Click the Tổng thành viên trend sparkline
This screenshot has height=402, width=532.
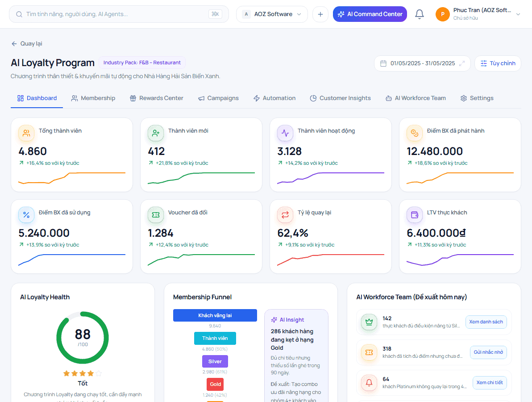point(72,178)
